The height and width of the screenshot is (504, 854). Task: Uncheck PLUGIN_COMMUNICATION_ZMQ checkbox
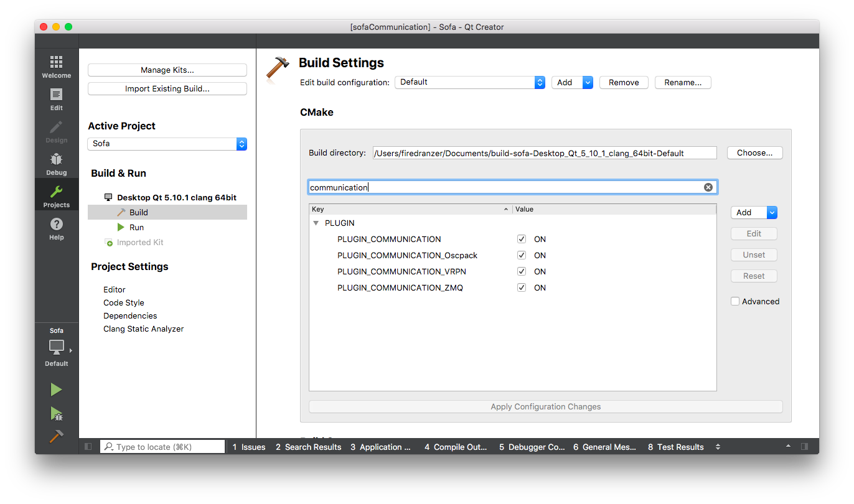522,287
